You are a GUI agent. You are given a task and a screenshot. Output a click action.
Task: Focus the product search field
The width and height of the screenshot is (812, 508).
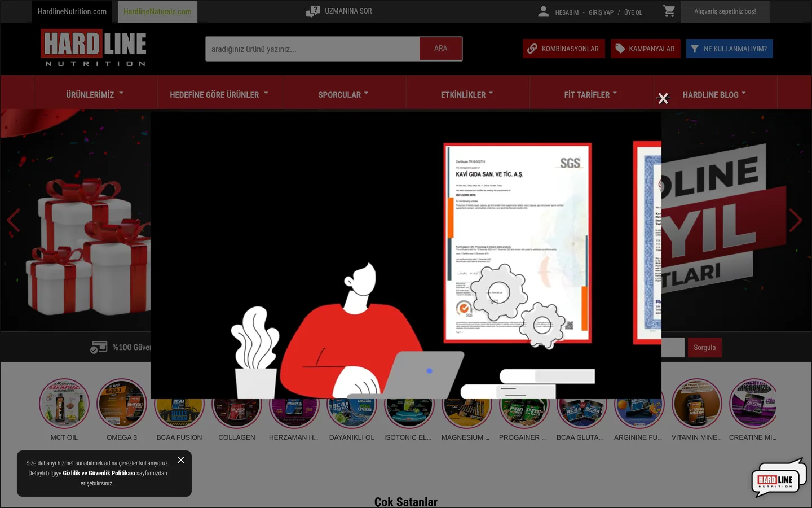312,49
